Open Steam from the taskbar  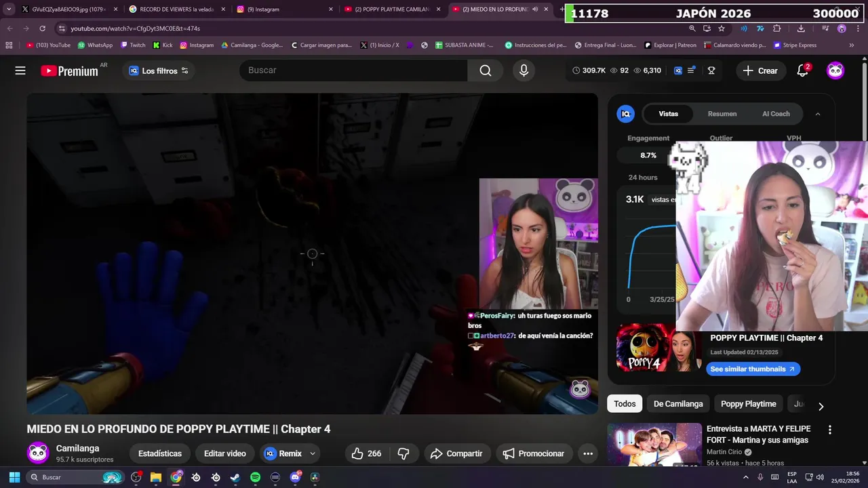pos(235,477)
